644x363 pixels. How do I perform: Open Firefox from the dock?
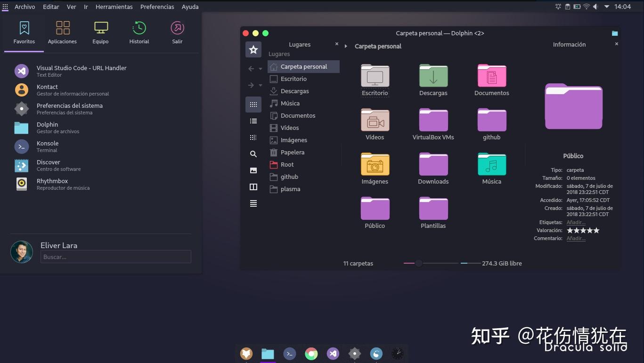point(246,354)
